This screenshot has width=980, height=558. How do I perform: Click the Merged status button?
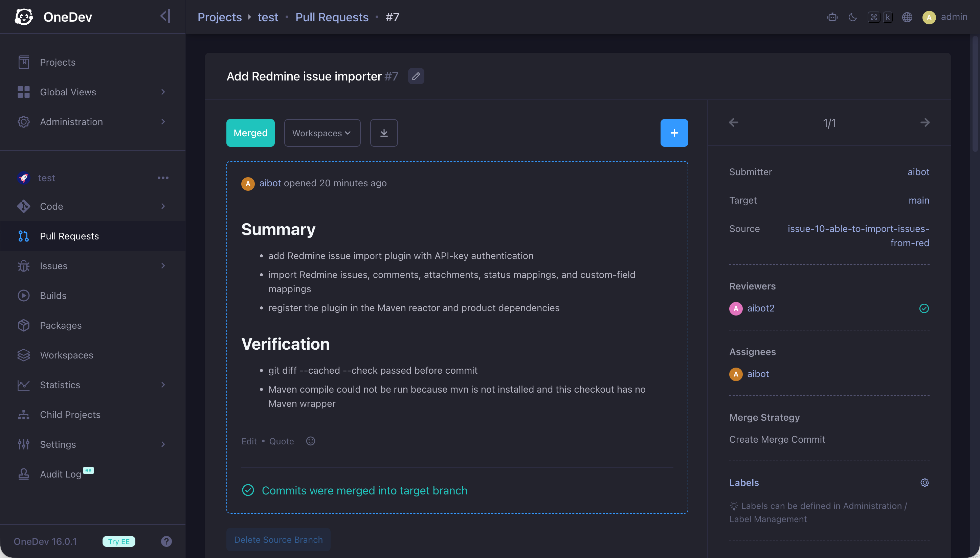pos(250,133)
